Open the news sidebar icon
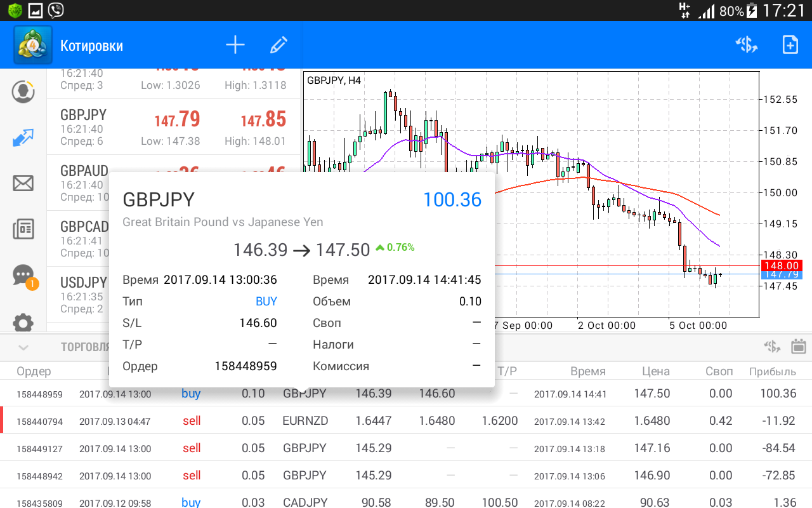 click(23, 229)
